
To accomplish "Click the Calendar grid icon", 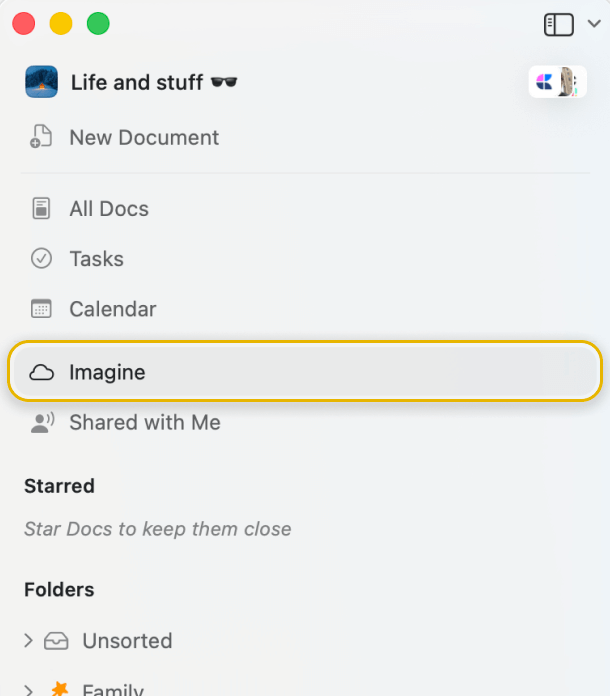I will [x=41, y=309].
